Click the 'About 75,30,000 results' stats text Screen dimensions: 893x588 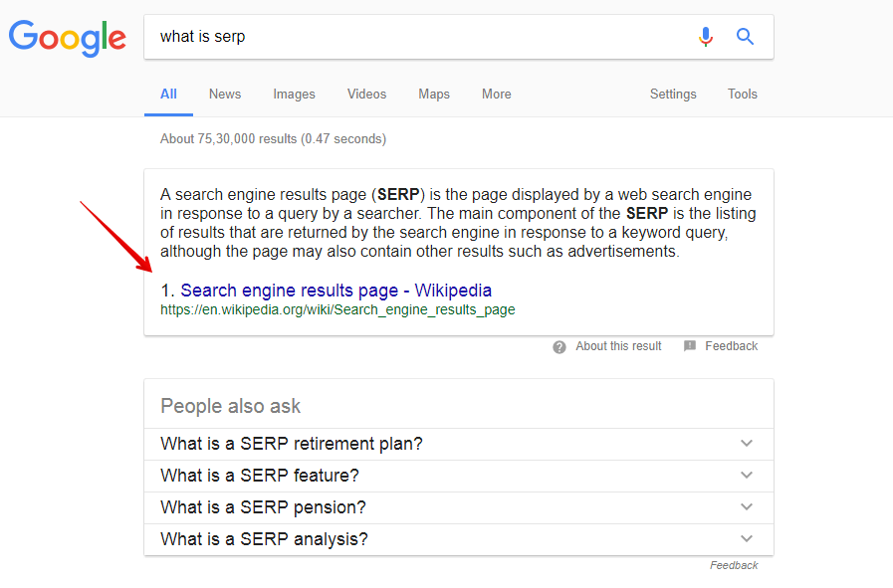274,139
